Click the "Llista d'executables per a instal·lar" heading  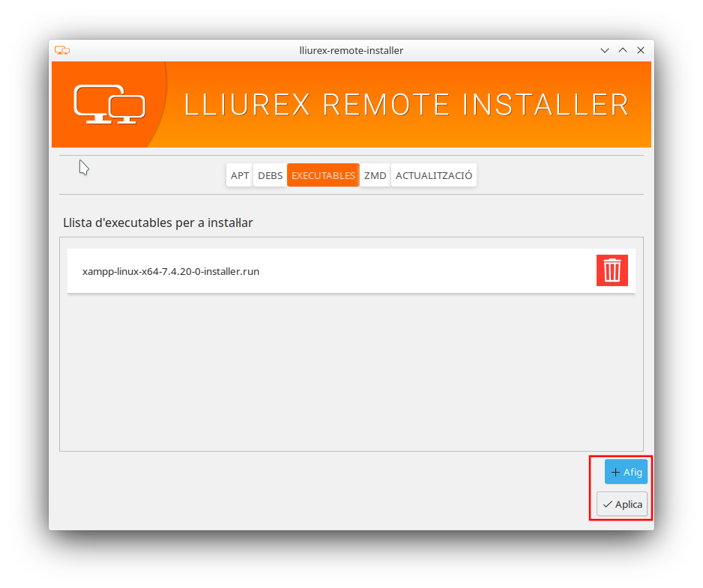coord(158,223)
